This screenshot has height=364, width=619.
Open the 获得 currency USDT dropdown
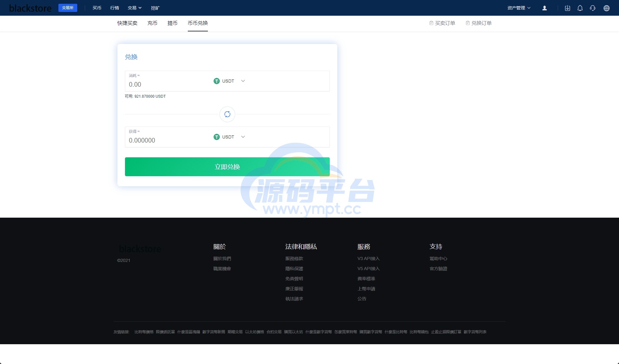229,137
